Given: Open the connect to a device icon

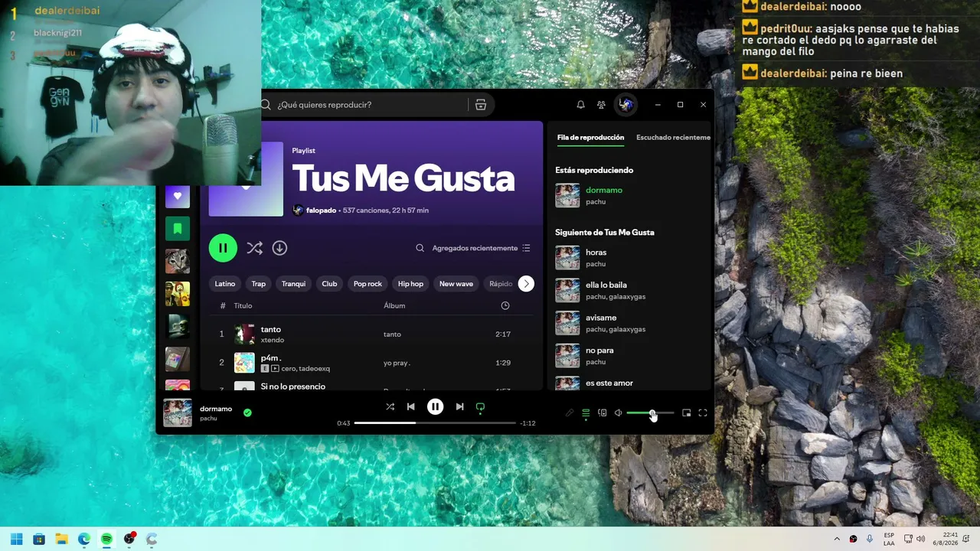Looking at the screenshot, I should 603,413.
